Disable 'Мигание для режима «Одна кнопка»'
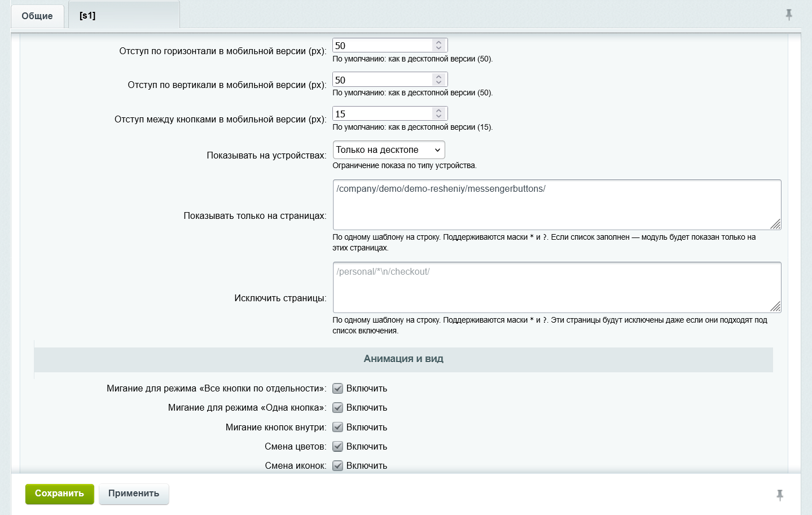This screenshot has height=515, width=812. (x=337, y=407)
